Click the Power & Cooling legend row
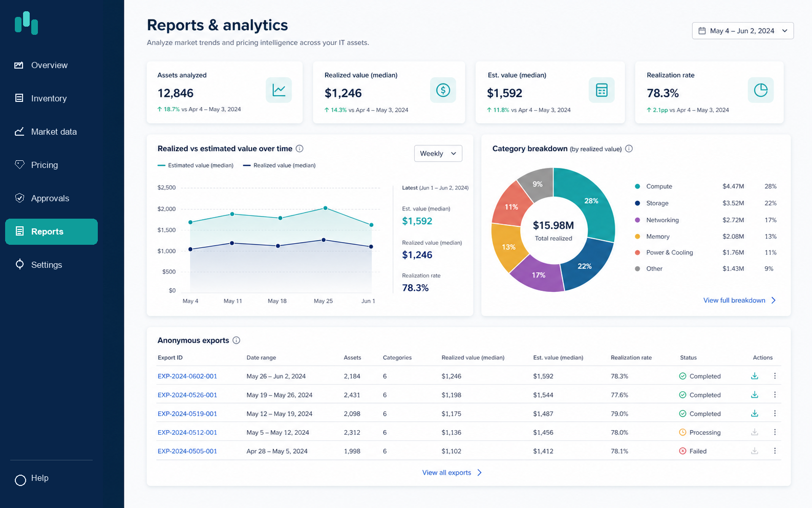The image size is (812, 508). (x=706, y=252)
